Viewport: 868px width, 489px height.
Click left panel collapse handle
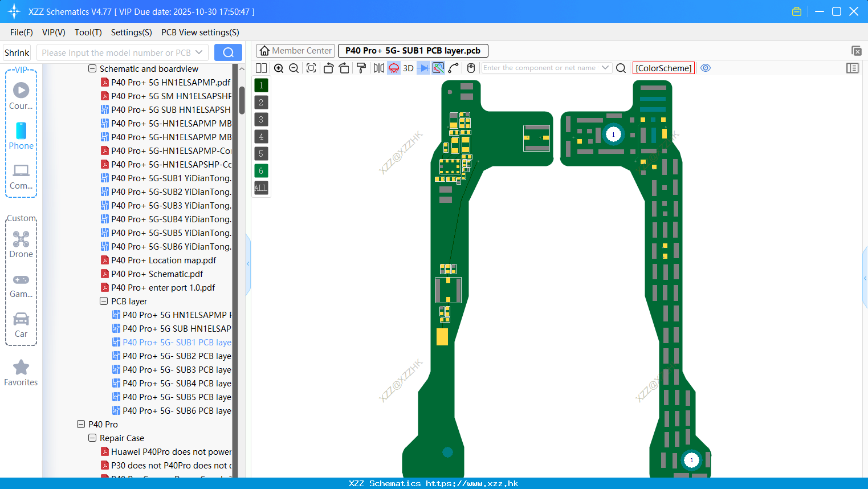(248, 264)
